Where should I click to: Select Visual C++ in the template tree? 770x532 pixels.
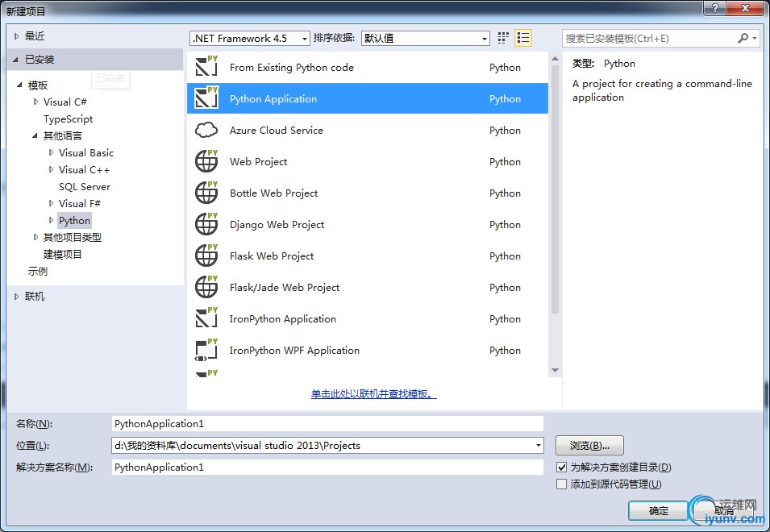[x=84, y=169]
